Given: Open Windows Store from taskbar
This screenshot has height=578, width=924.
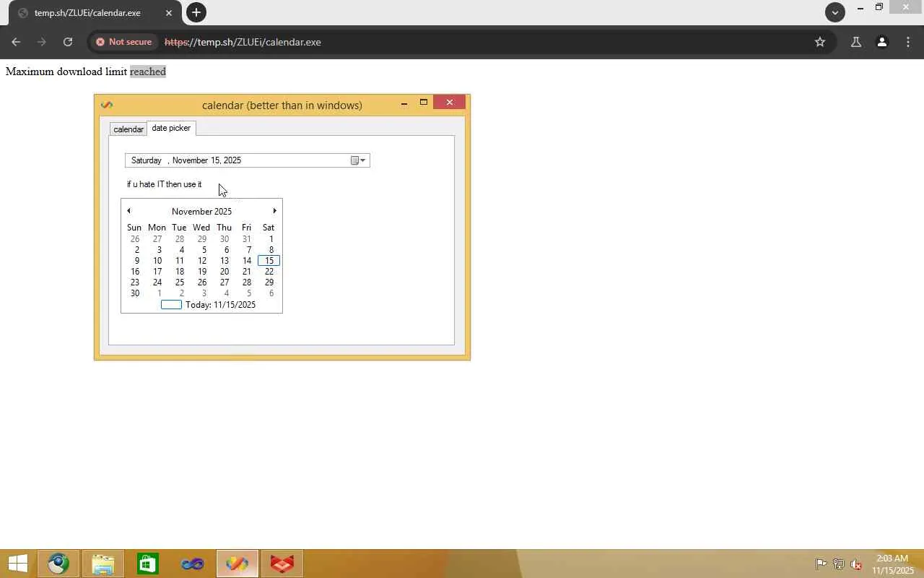Looking at the screenshot, I should [148, 564].
